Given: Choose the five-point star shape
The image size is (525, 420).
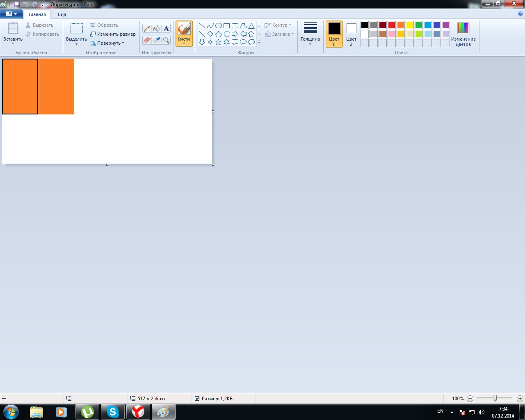Looking at the screenshot, I should pyautogui.click(x=218, y=42).
